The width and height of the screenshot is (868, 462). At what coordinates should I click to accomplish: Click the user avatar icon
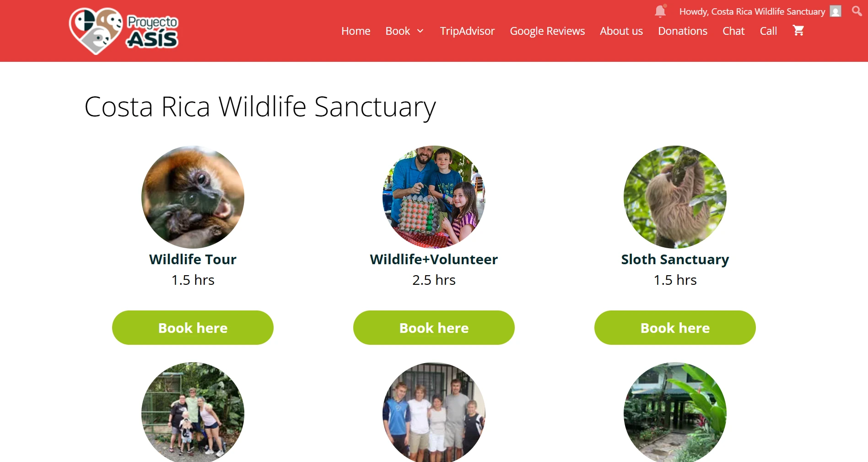[836, 11]
